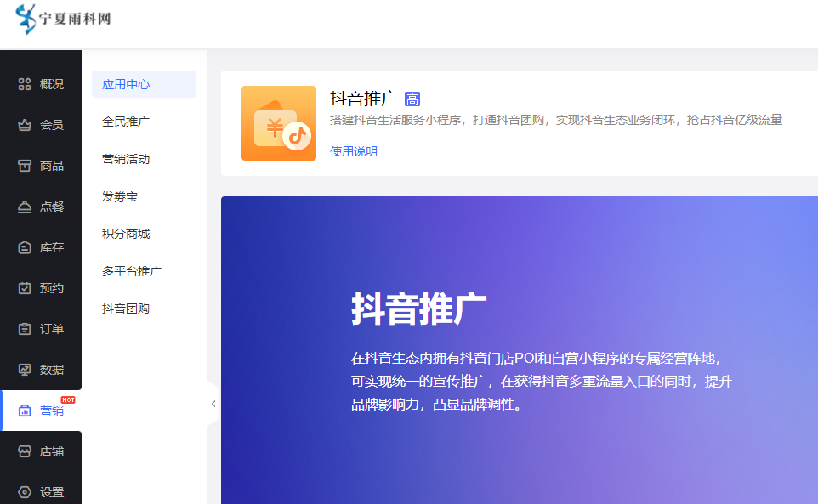The image size is (818, 504).
Task: Click the red HOT badge on 营销
Action: tap(68, 399)
